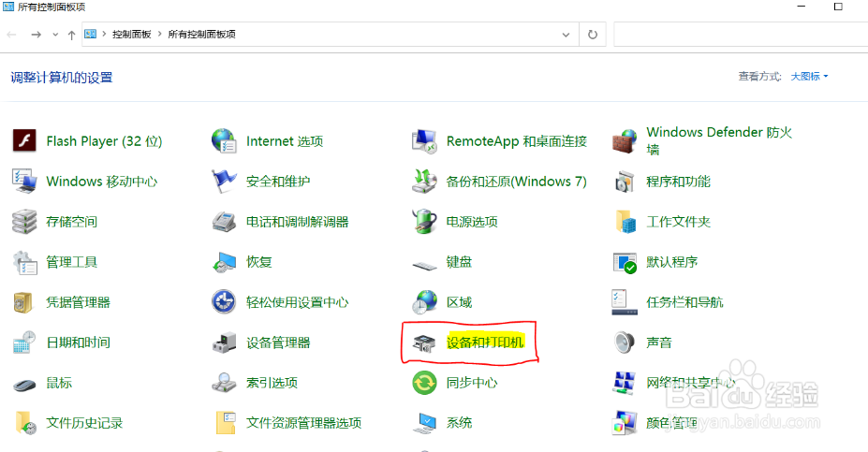Screen dimensions: 868x452
Task: Click the 日期和时间 calendar icon
Action: tap(24, 343)
